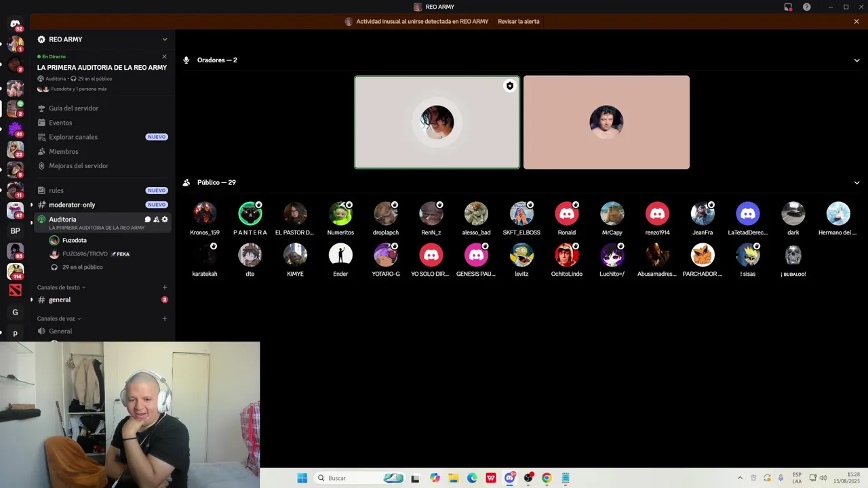This screenshot has width=868, height=488.
Task: Collapse the Público section chevron
Action: coord(856,183)
